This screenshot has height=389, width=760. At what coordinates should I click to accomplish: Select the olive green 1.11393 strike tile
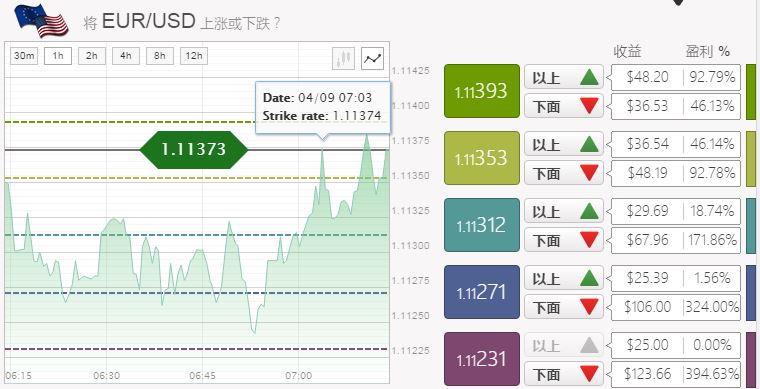(482, 91)
